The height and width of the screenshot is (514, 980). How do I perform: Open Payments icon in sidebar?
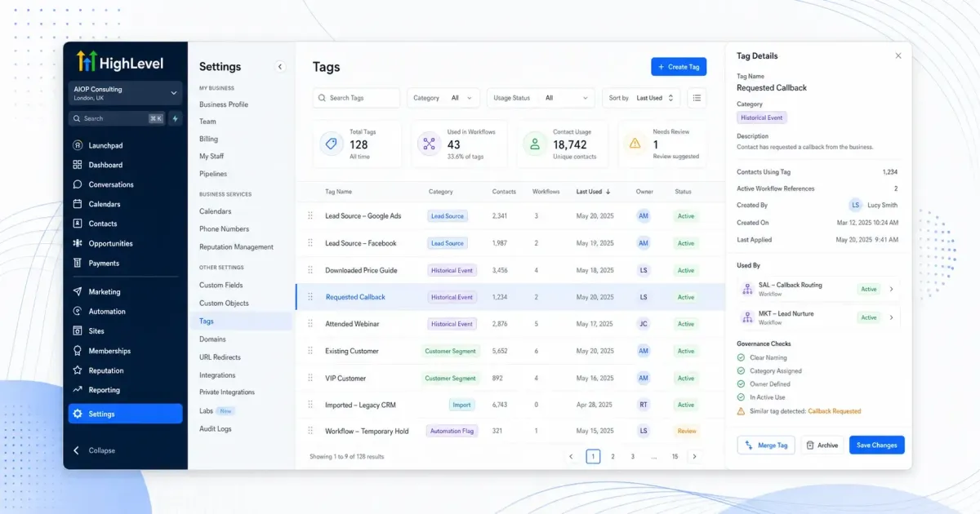tap(78, 263)
